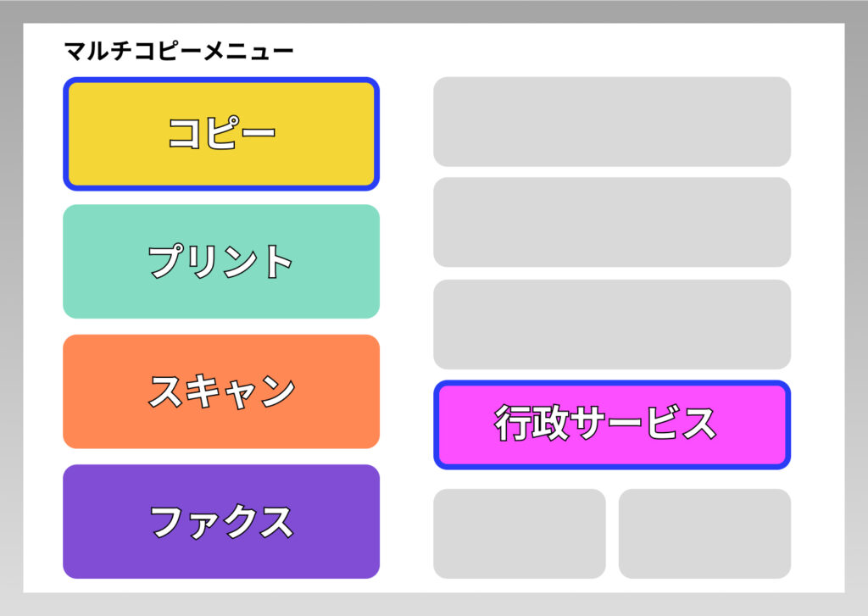The width and height of the screenshot is (868, 616).
Task: Select the gray button directly above 行政サービス
Action: 612,324
